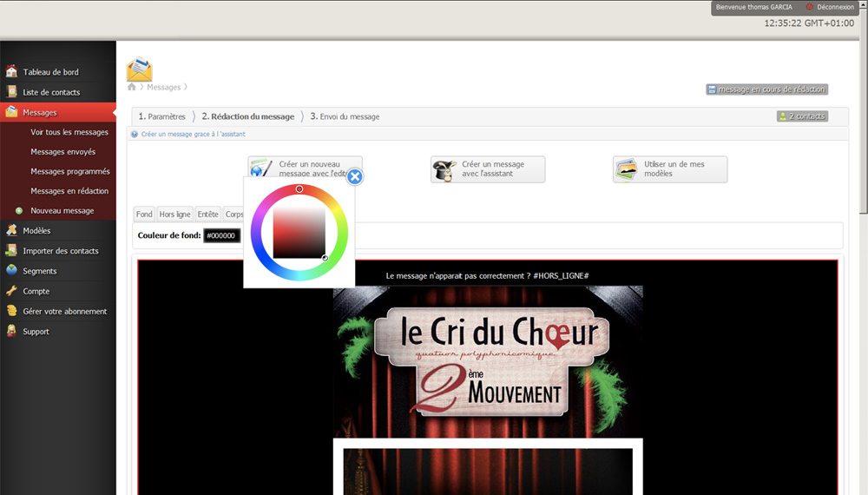Open the Hors ligne tab

[x=174, y=214]
